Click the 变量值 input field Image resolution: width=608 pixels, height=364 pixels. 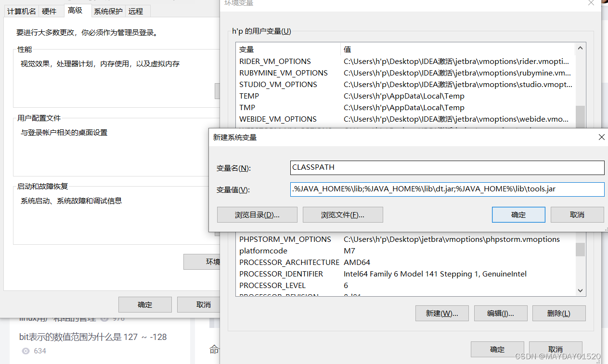point(447,189)
